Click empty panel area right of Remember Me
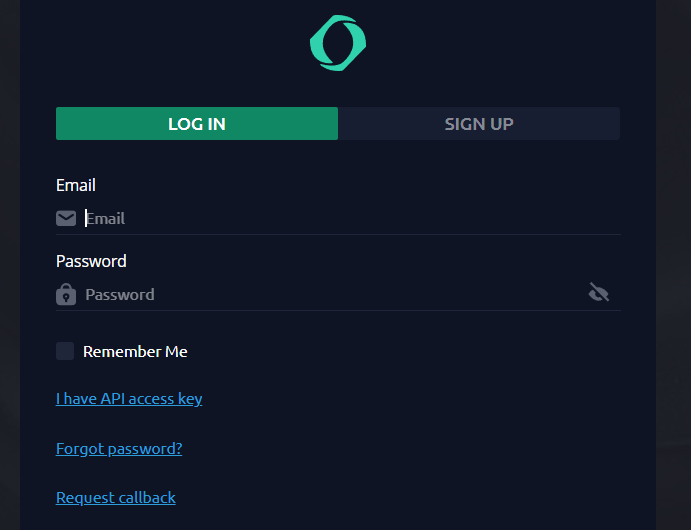Screen dimensions: 691x530 (420, 352)
